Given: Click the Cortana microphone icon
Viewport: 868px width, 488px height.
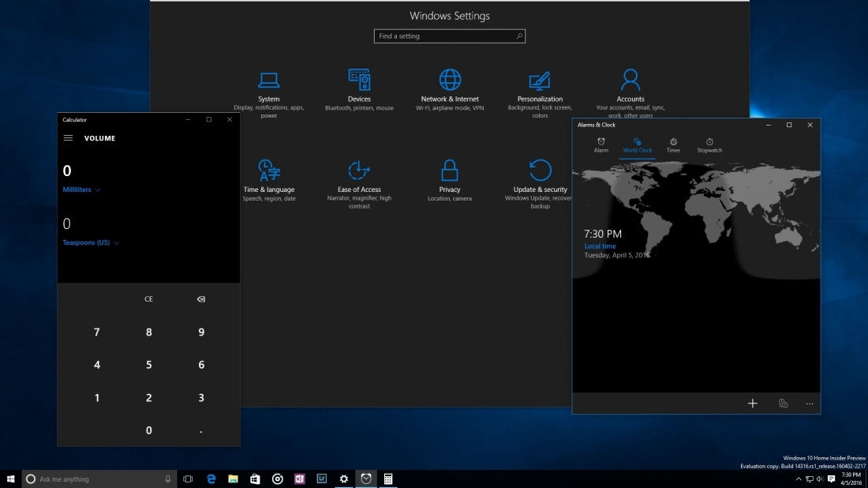Looking at the screenshot, I should [168, 479].
